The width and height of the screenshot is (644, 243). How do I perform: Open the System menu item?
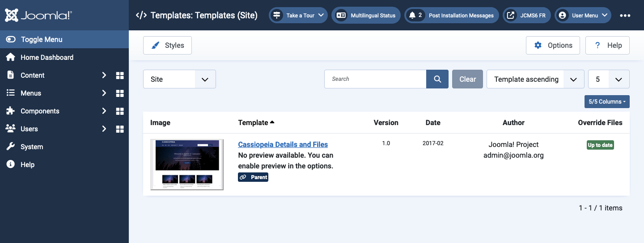pyautogui.click(x=64, y=147)
